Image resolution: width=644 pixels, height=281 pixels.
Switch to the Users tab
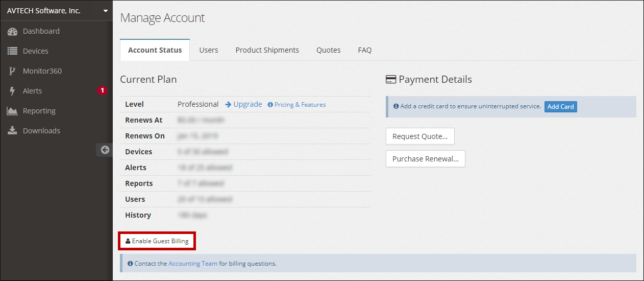[209, 50]
